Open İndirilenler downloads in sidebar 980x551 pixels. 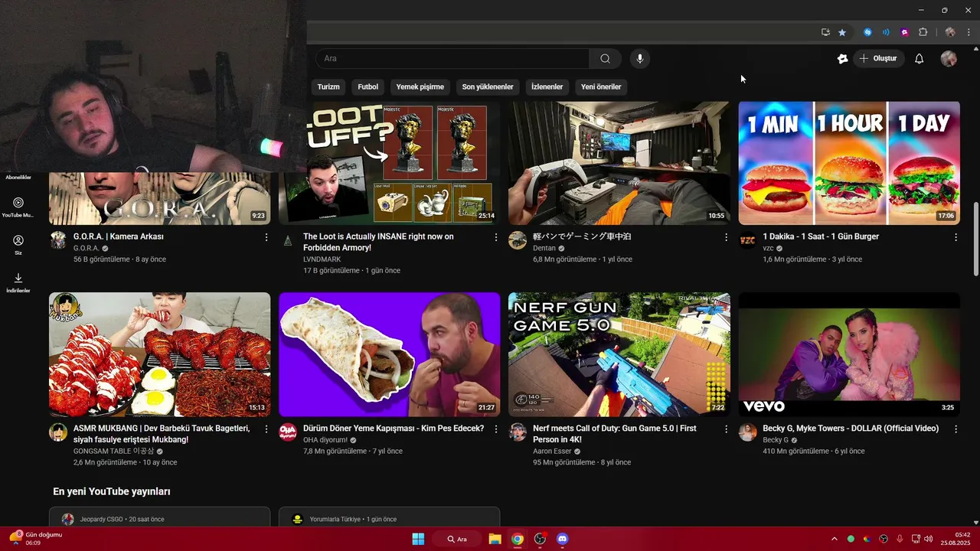coord(18,282)
